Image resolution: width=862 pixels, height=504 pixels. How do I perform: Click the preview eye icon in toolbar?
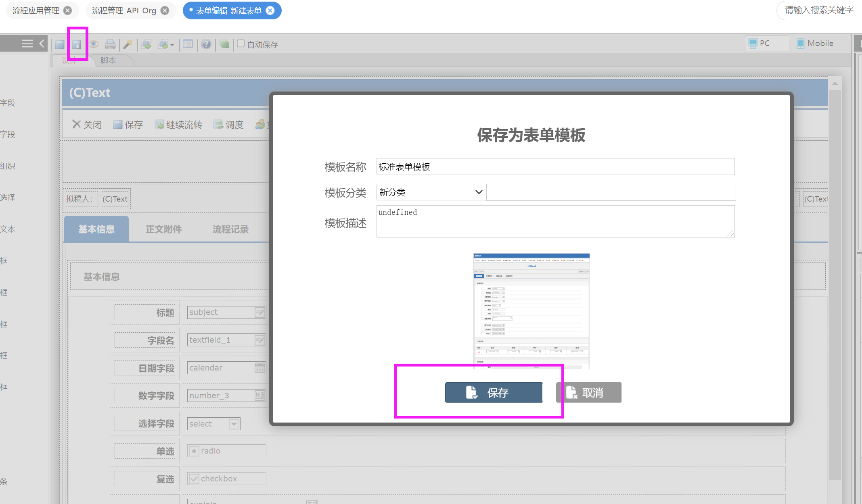point(94,44)
